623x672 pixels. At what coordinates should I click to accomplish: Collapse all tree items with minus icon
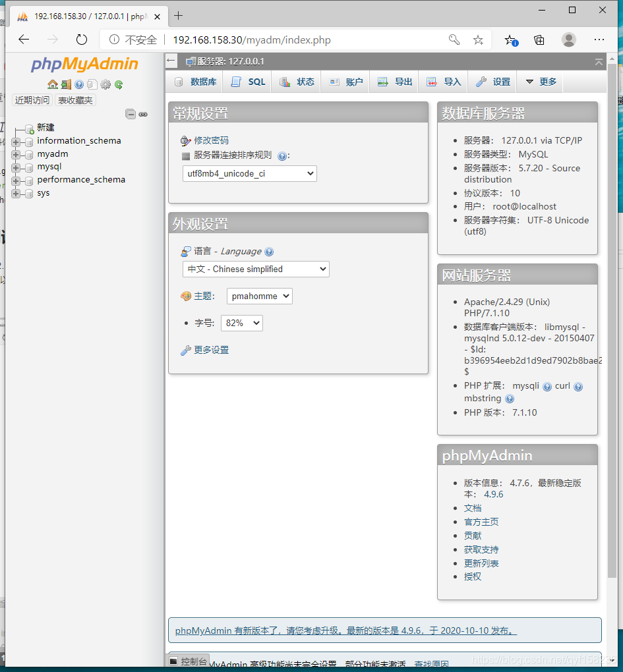pos(131,114)
